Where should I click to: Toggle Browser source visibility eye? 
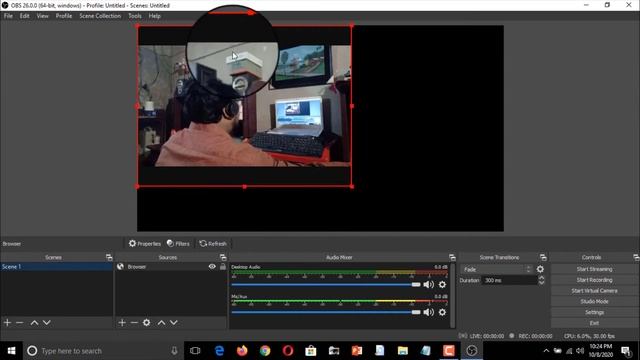tap(212, 267)
